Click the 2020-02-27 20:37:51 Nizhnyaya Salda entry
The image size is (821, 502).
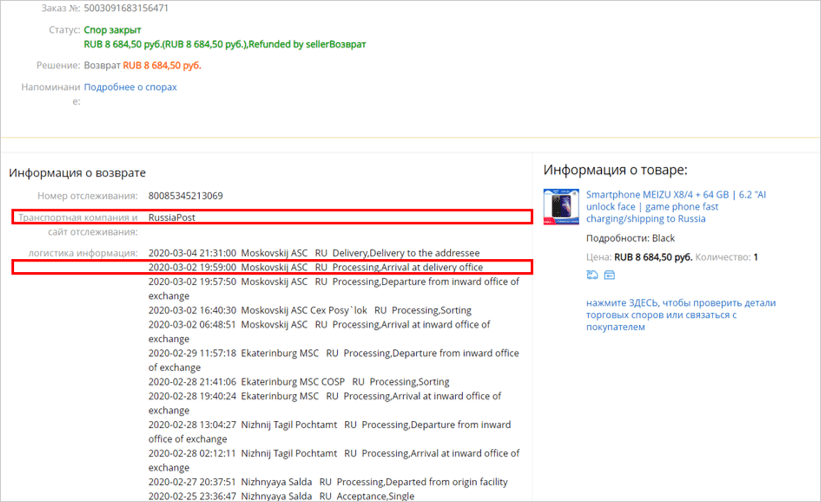coord(328,482)
